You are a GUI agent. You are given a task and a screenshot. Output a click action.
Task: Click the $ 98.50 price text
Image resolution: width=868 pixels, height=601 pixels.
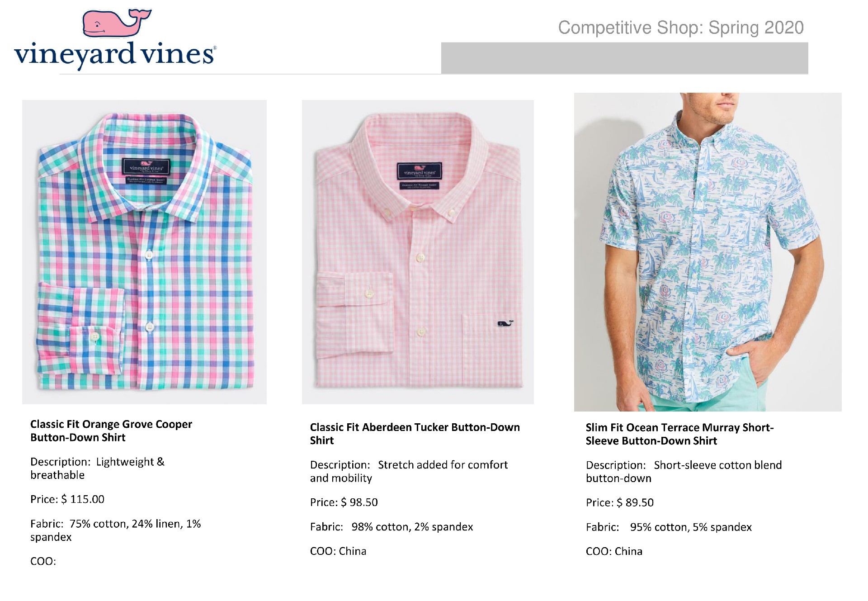359,502
